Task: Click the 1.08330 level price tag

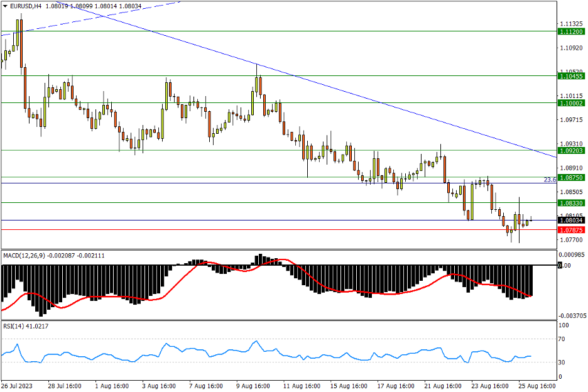Action: click(571, 203)
